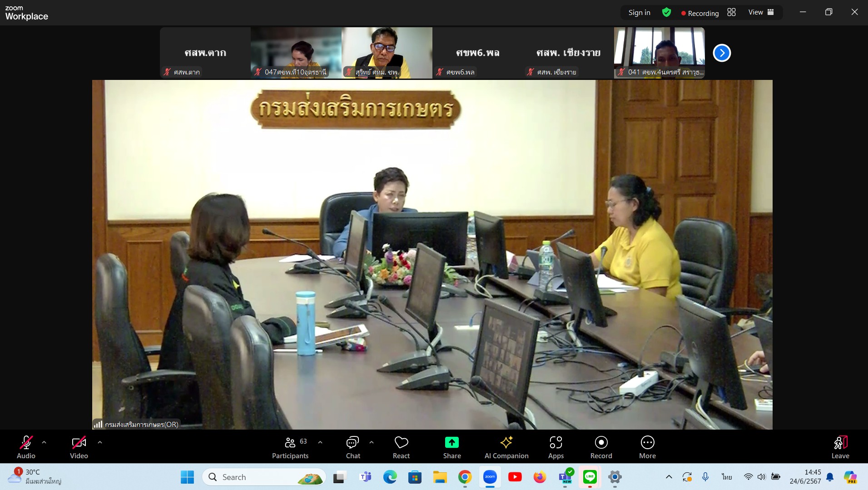Viewport: 868px width, 490px height.
Task: Click the Sign in button
Action: 639,13
